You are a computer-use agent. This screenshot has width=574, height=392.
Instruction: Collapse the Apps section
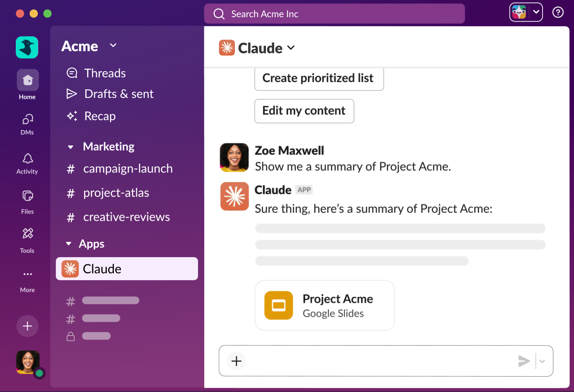(x=68, y=244)
